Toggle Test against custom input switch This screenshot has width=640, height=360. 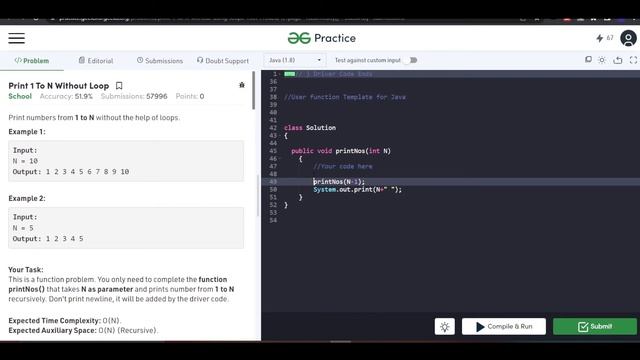coord(410,60)
